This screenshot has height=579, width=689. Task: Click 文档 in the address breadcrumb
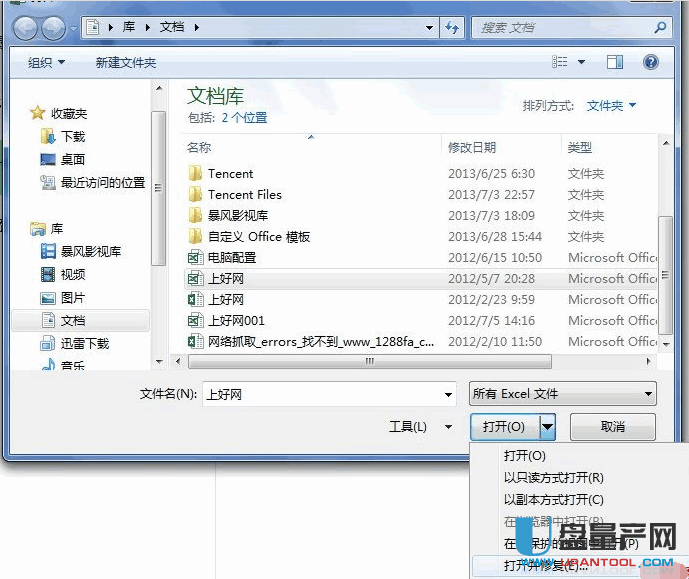(172, 27)
